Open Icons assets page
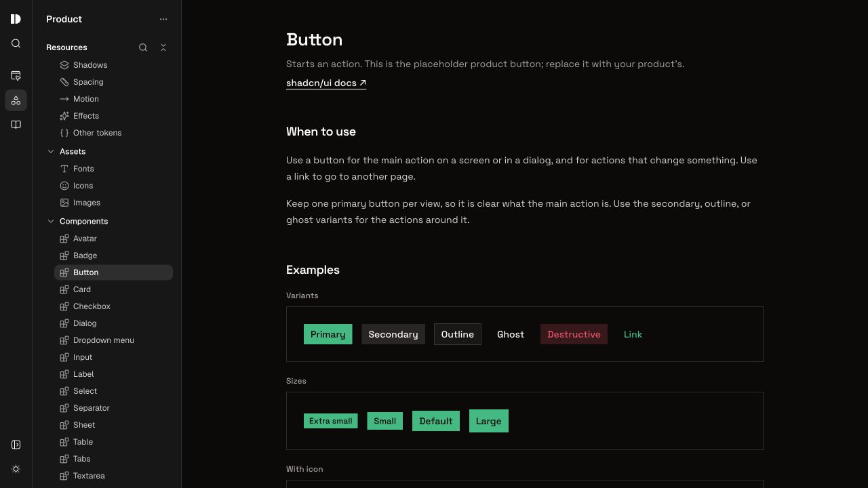The width and height of the screenshot is (868, 488). [113, 186]
